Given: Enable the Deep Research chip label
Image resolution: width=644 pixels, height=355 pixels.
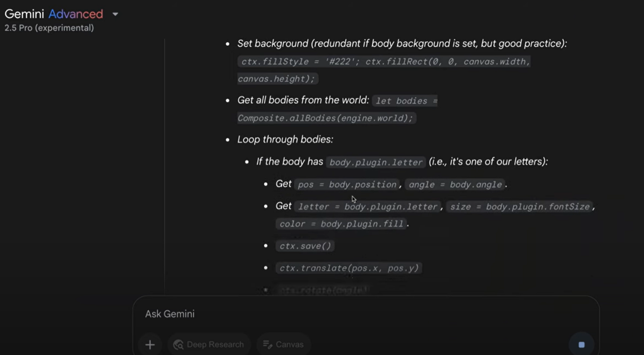Looking at the screenshot, I should click(215, 344).
